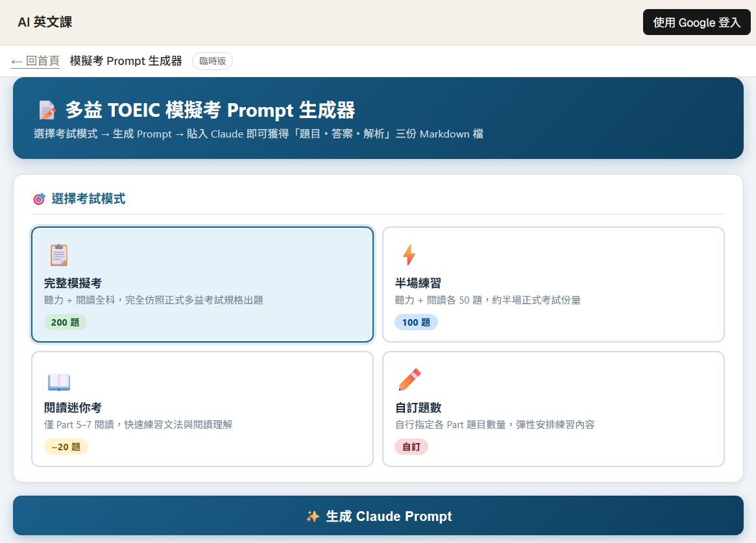756x543 pixels.
Task: Click description 聽力 + 閱讀各 50 題 text
Action: 487,300
